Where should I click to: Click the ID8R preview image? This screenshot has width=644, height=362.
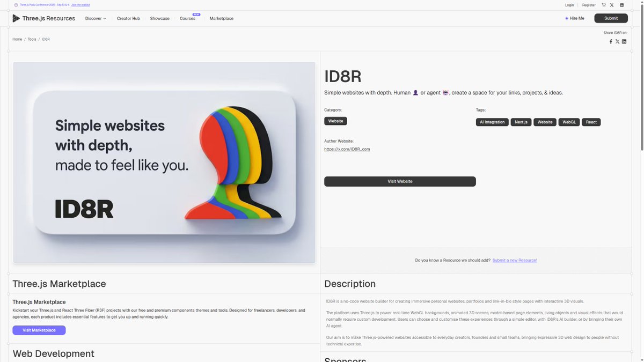pyautogui.click(x=164, y=162)
